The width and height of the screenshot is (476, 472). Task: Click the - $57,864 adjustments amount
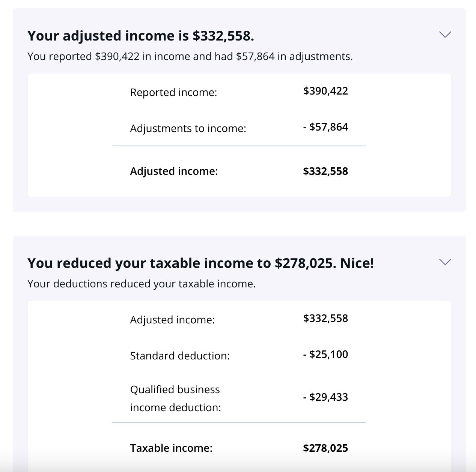point(325,127)
